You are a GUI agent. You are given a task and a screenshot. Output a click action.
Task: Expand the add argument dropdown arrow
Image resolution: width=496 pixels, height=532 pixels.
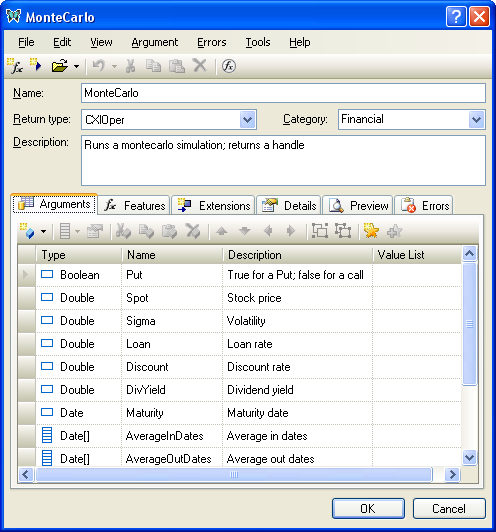coord(43,231)
